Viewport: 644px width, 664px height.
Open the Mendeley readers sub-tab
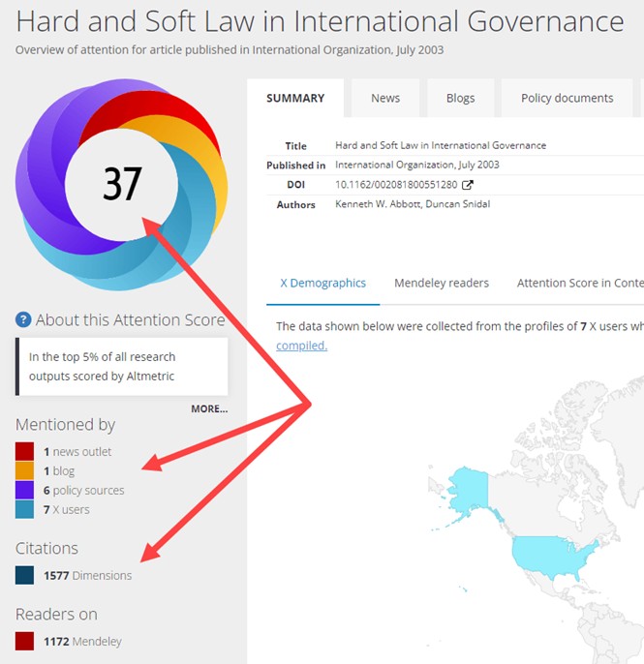441,284
